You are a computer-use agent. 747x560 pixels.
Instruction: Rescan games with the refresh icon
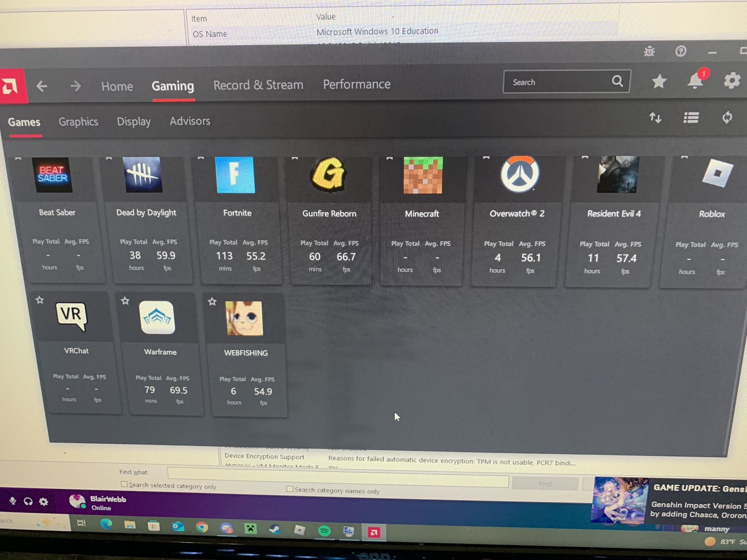pos(727,117)
